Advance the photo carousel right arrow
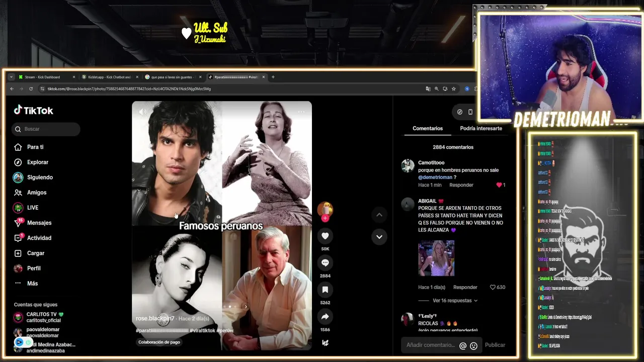Image resolution: width=644 pixels, height=362 pixels. [x=246, y=306]
